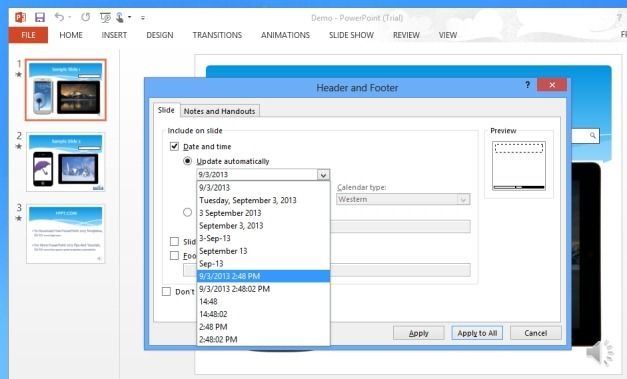
Task: Choose 9/3/2013 format in list
Action: (263, 188)
